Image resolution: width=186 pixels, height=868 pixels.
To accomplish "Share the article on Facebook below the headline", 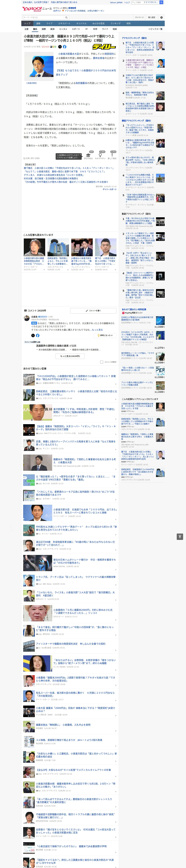I will 64,47.
